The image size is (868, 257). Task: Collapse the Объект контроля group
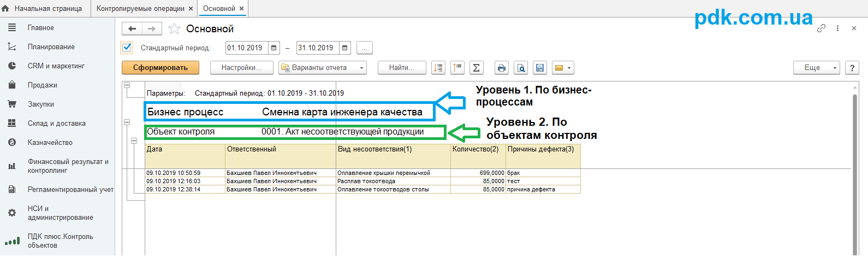127,122
